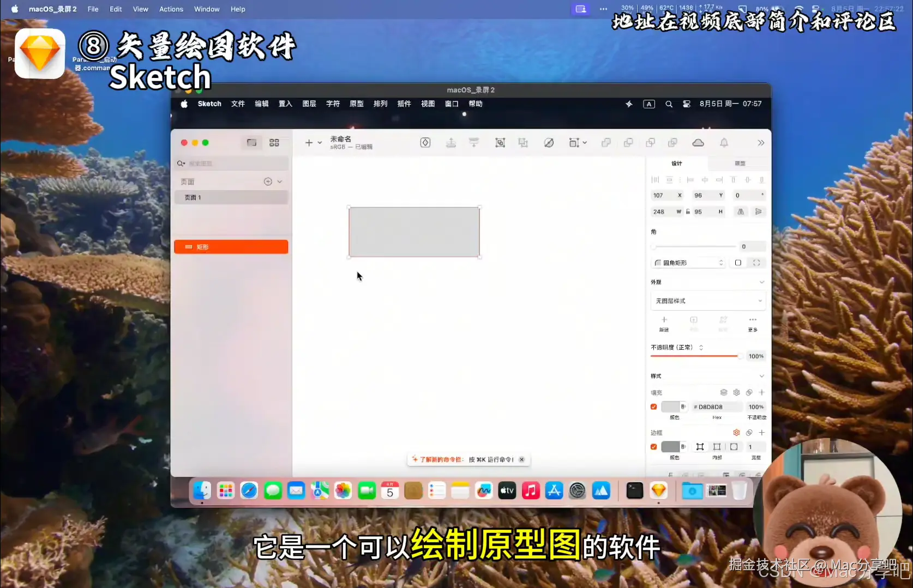Open the 插件 menu in the menu bar
The height and width of the screenshot is (588, 913).
click(404, 104)
